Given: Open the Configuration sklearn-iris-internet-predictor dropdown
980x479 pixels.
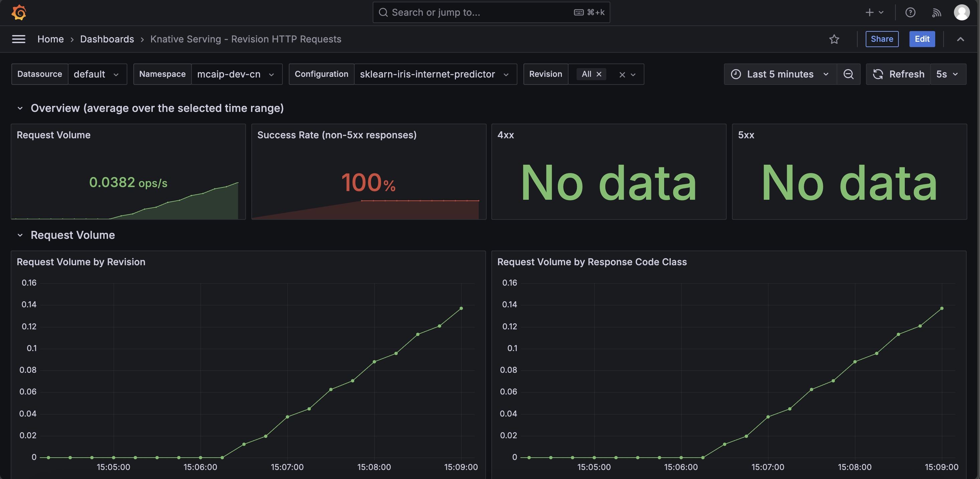Looking at the screenshot, I should (x=435, y=74).
